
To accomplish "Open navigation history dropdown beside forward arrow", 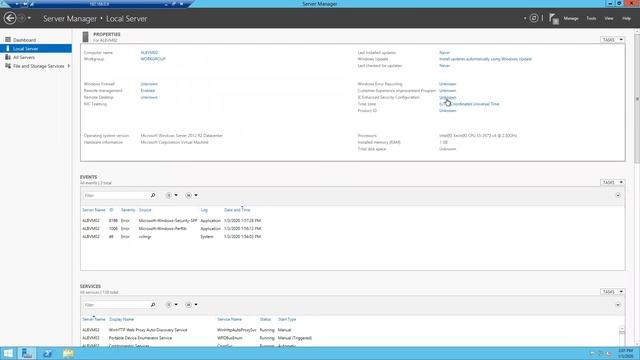I will click(29, 18).
